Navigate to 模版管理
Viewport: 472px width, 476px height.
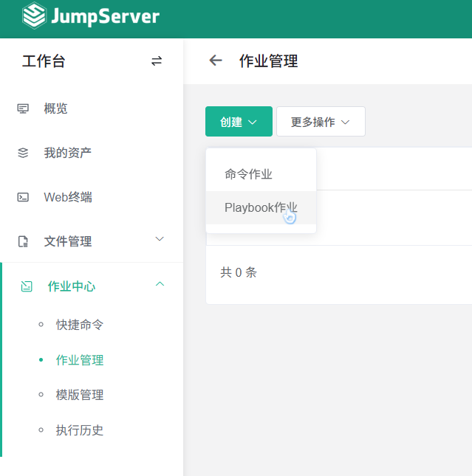click(x=80, y=395)
